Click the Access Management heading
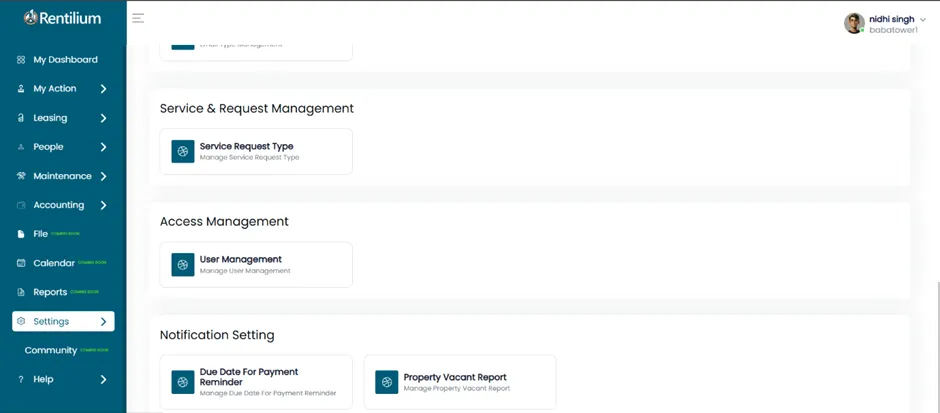Image resolution: width=940 pixels, height=413 pixels. click(224, 222)
